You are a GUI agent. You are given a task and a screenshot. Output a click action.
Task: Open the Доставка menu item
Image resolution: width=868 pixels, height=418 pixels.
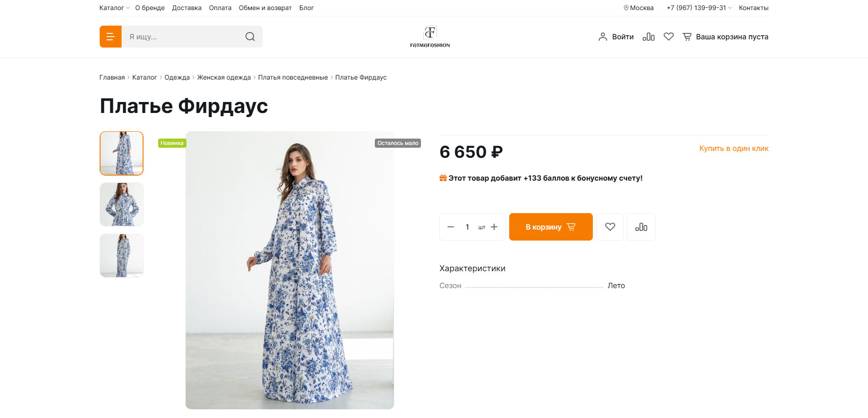click(x=186, y=8)
